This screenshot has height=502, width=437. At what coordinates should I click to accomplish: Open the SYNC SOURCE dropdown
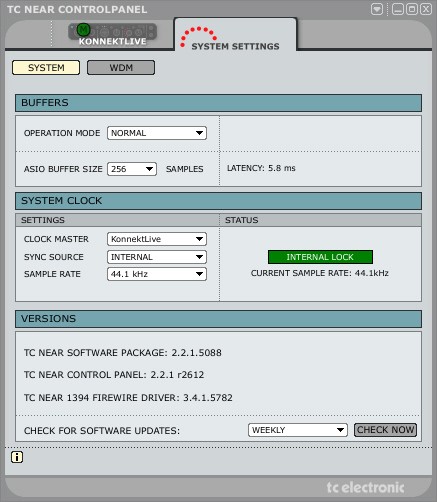157,257
